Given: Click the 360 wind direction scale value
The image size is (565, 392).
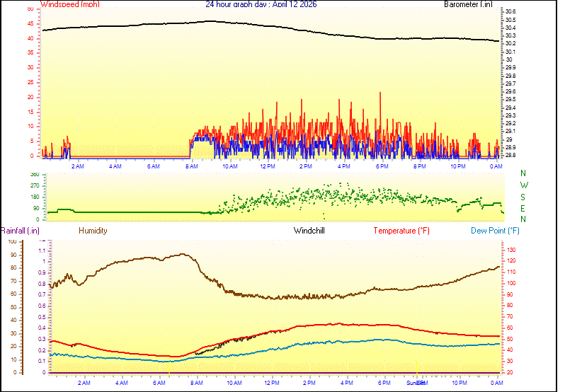Looking at the screenshot, I should pos(35,174).
